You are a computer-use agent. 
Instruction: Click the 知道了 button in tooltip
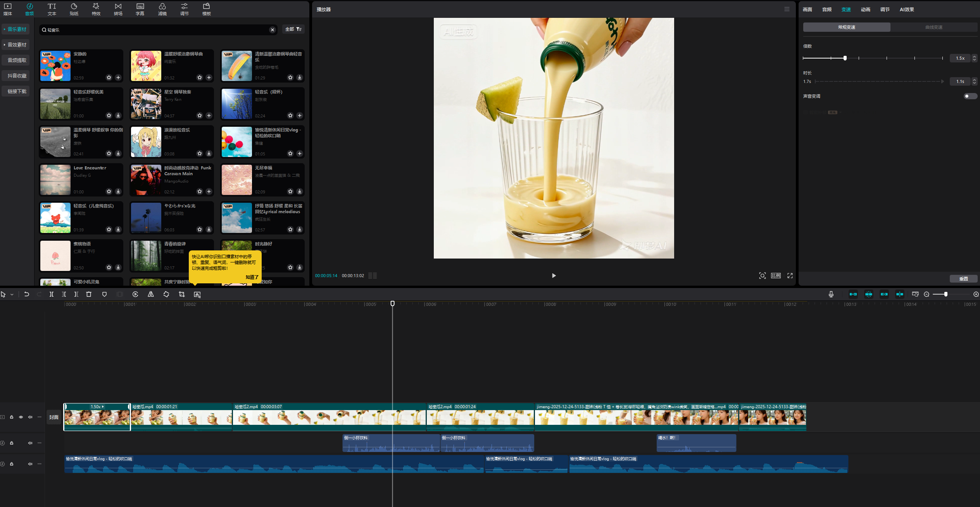[x=252, y=277]
